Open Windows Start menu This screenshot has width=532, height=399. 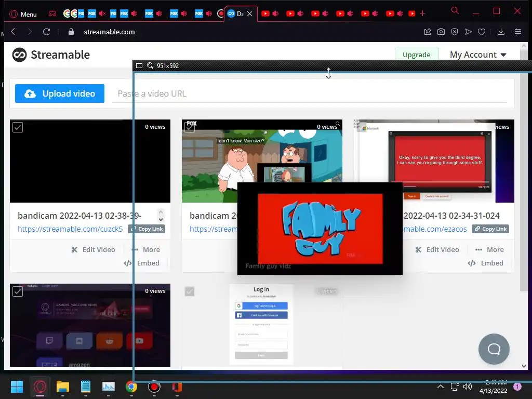pyautogui.click(x=17, y=387)
